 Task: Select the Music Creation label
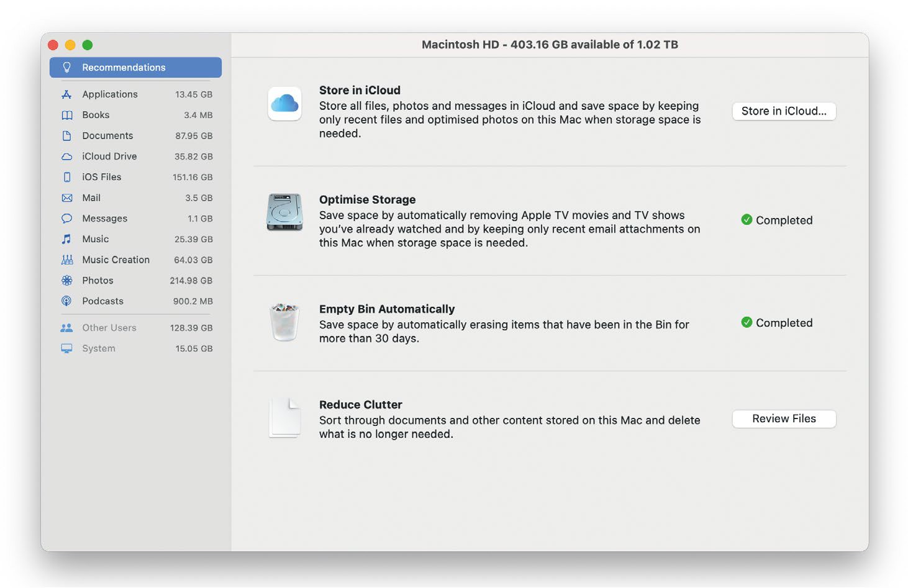[x=116, y=260]
